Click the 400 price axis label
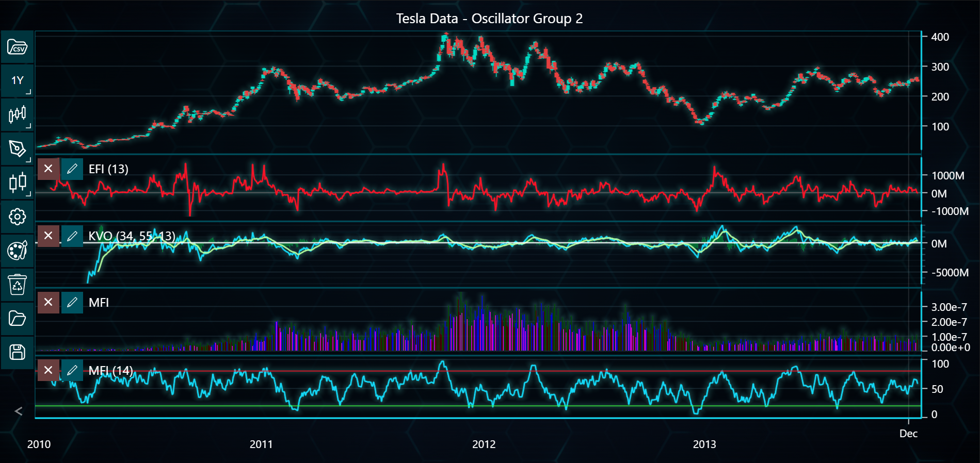The width and height of the screenshot is (980, 463). [940, 37]
